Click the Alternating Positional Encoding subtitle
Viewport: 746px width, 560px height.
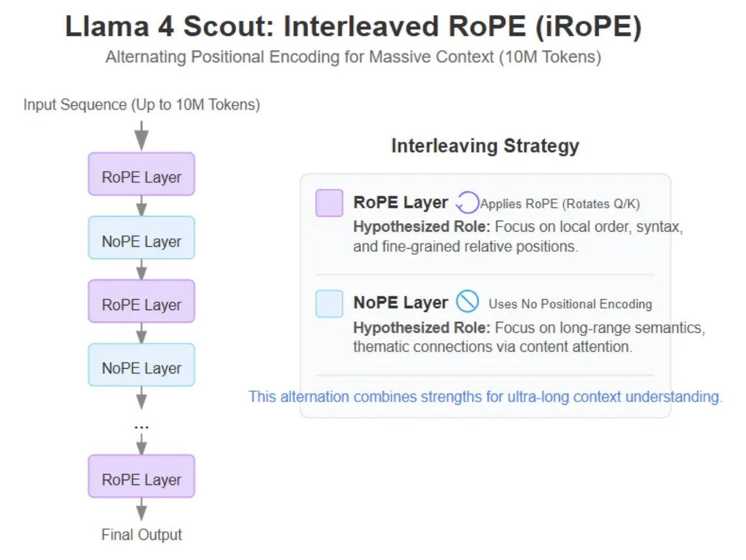pos(353,57)
